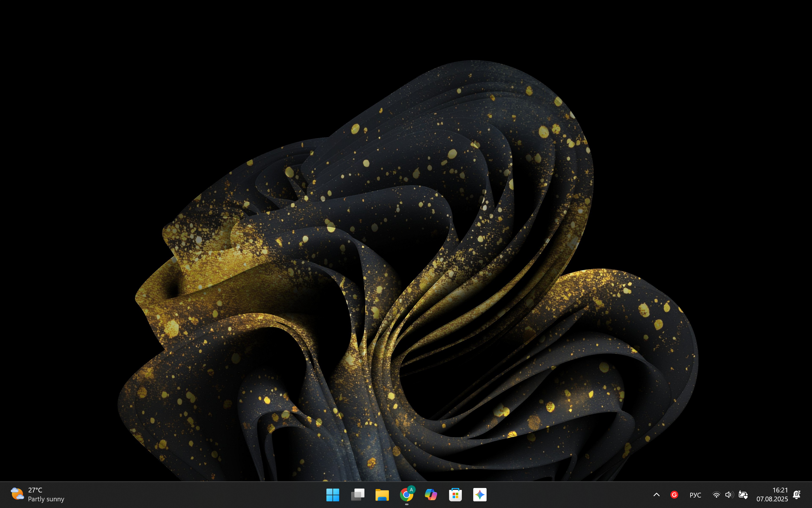
Task: Open Wi-Fi network settings flyout
Action: pos(716,495)
